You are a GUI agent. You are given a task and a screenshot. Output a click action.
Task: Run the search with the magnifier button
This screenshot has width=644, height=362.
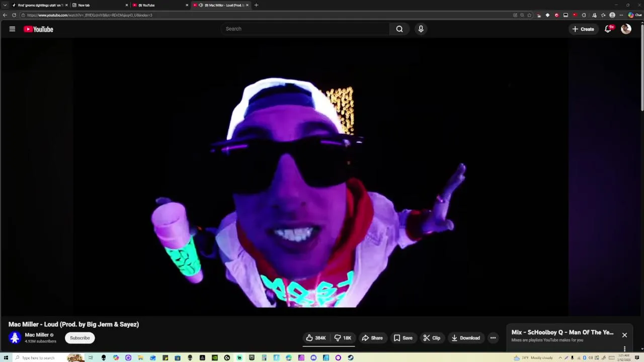[399, 29]
